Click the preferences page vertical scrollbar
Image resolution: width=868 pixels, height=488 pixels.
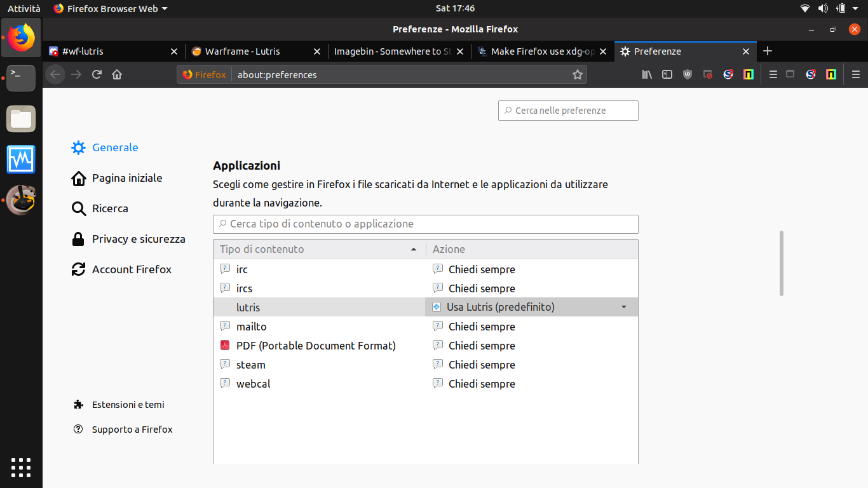(782, 263)
